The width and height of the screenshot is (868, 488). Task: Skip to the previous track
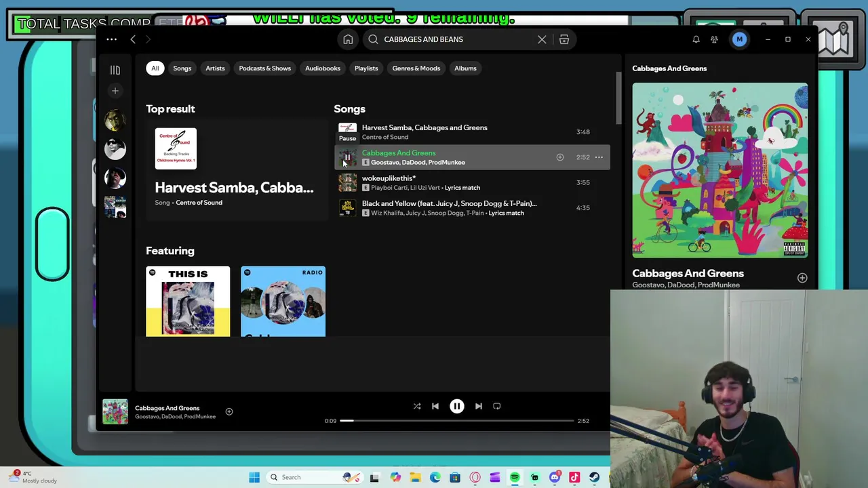point(435,406)
